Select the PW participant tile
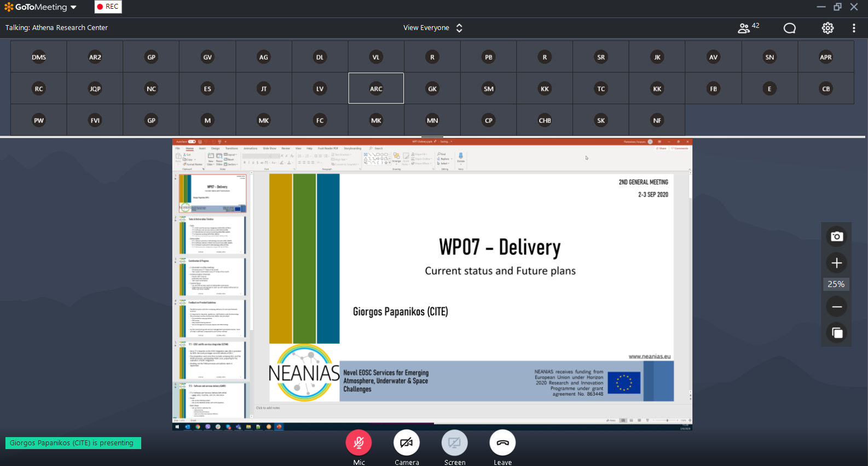The image size is (868, 466). [39, 120]
